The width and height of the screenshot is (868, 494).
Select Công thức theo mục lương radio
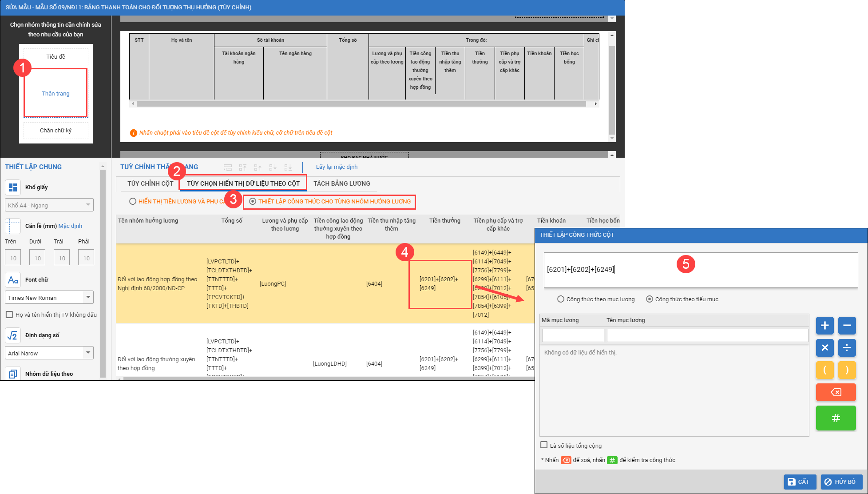[x=561, y=299]
